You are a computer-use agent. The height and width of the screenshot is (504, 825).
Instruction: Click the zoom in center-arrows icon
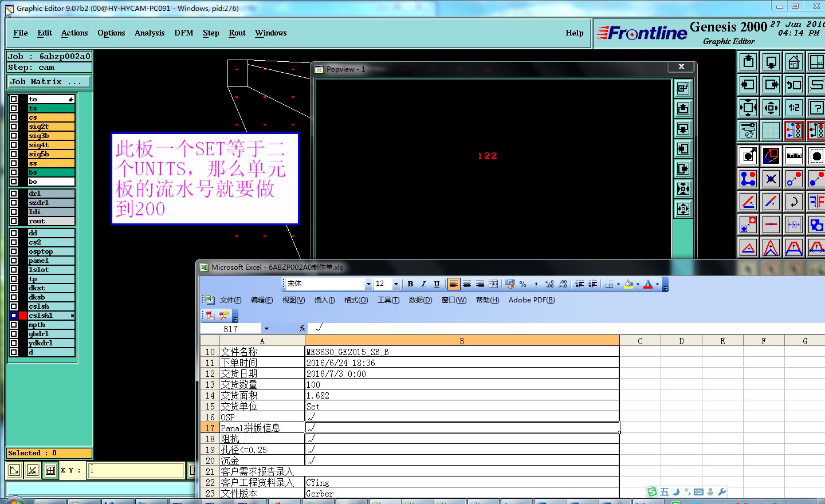771,108
